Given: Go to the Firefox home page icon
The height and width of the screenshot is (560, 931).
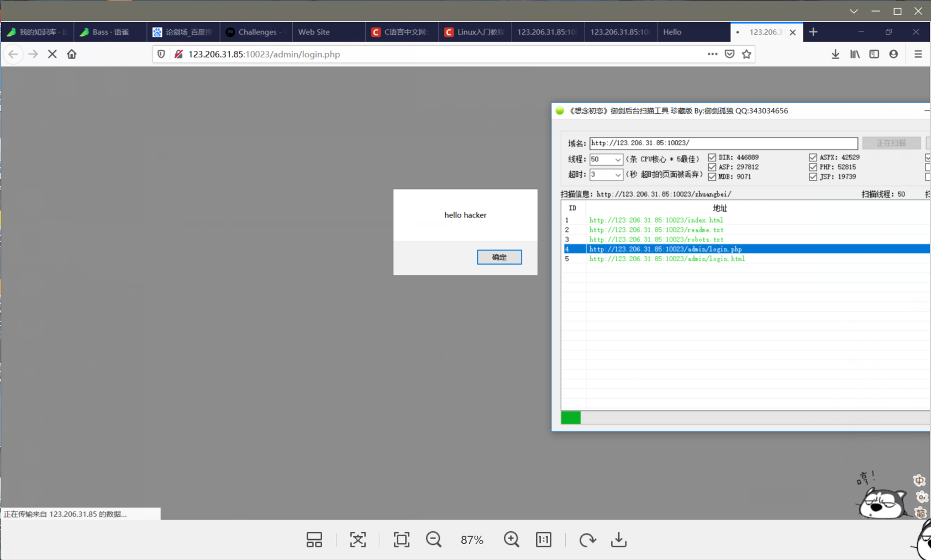Looking at the screenshot, I should pos(72,54).
